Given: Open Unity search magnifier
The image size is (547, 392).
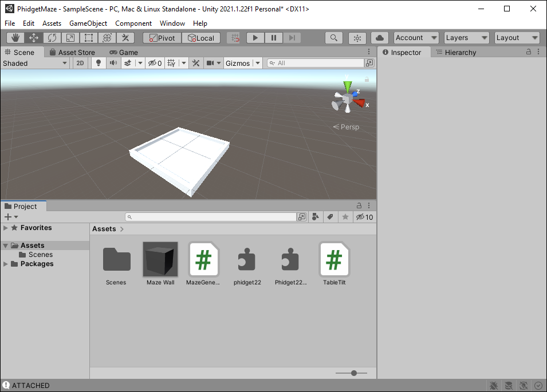Looking at the screenshot, I should pyautogui.click(x=334, y=38).
